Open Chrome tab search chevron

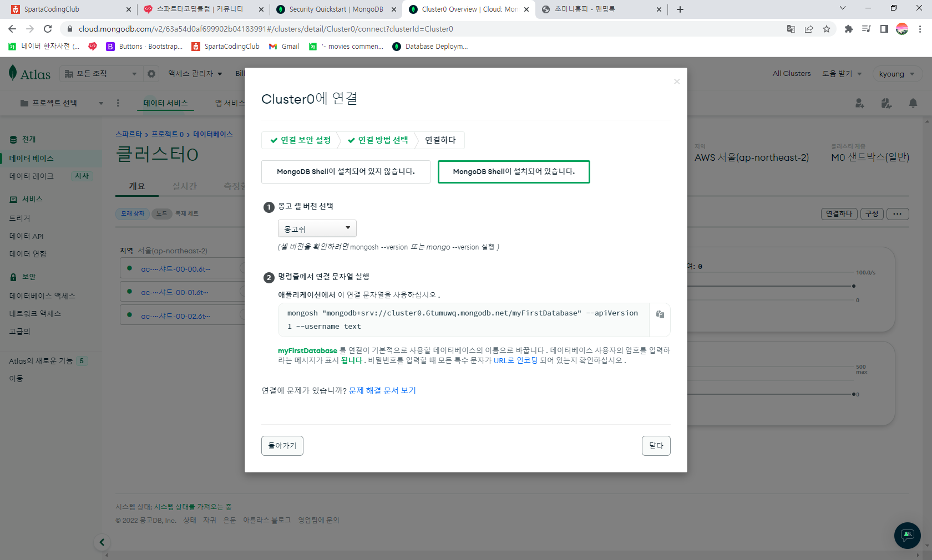tap(843, 8)
